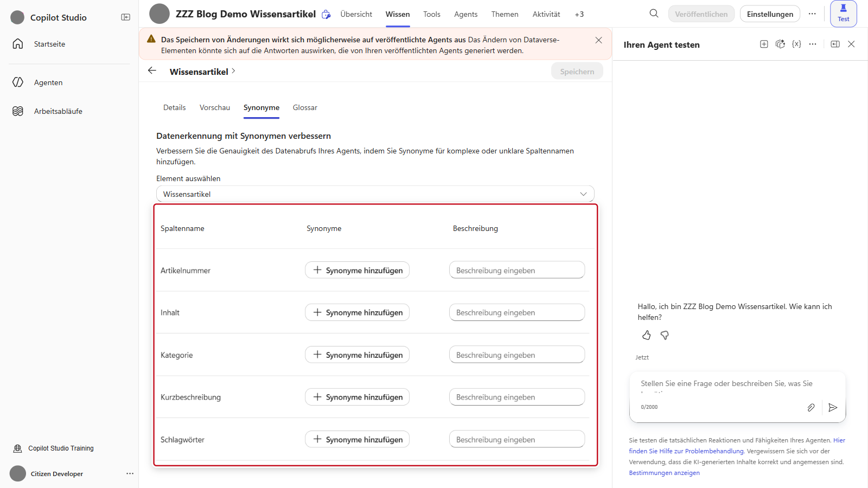
Task: Open the Bestimmungen anzeigen link
Action: click(x=664, y=473)
